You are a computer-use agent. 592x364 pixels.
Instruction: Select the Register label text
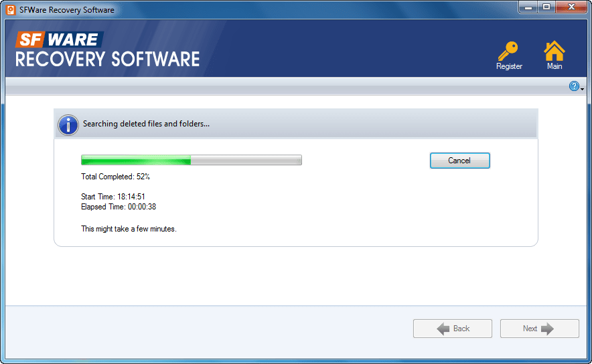click(509, 66)
